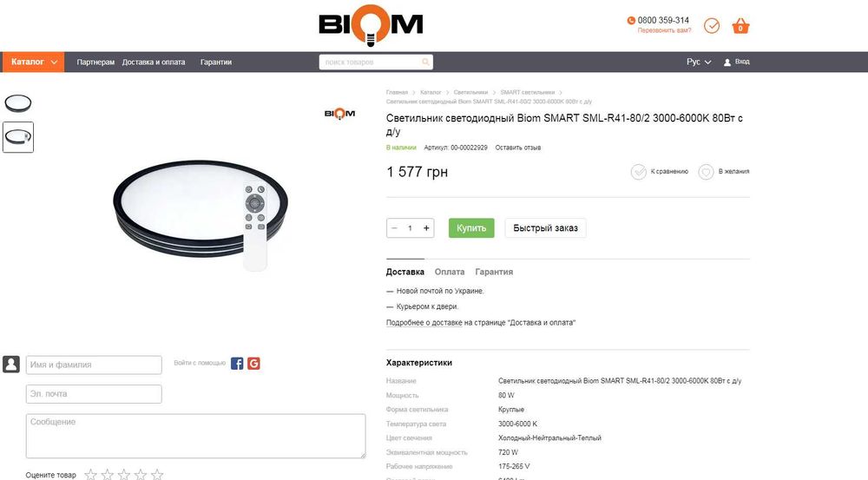This screenshot has width=868, height=480.
Task: Open the shopping basket icon
Action: point(740,26)
